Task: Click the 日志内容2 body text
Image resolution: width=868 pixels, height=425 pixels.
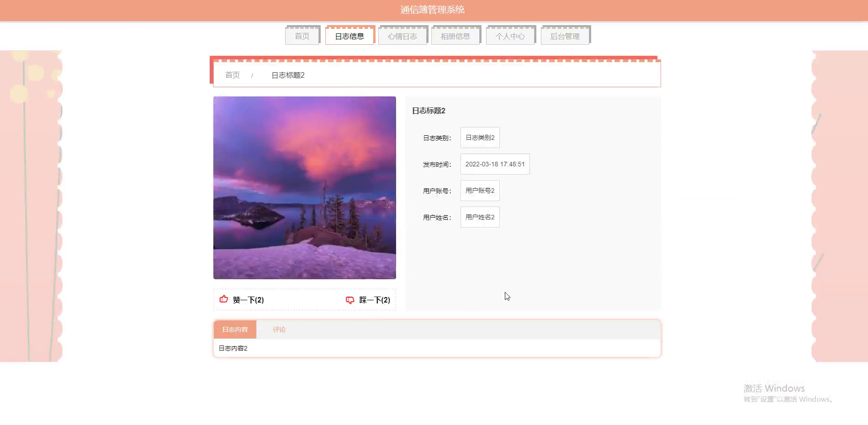Action: pos(233,348)
